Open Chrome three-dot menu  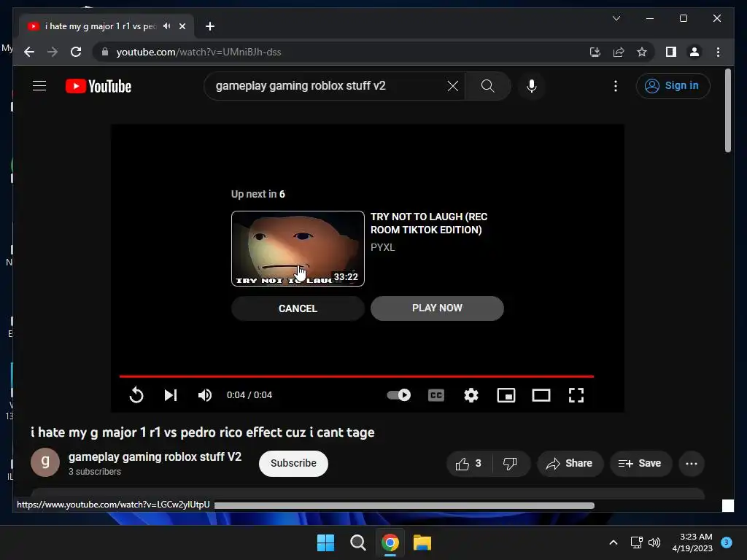[718, 52]
